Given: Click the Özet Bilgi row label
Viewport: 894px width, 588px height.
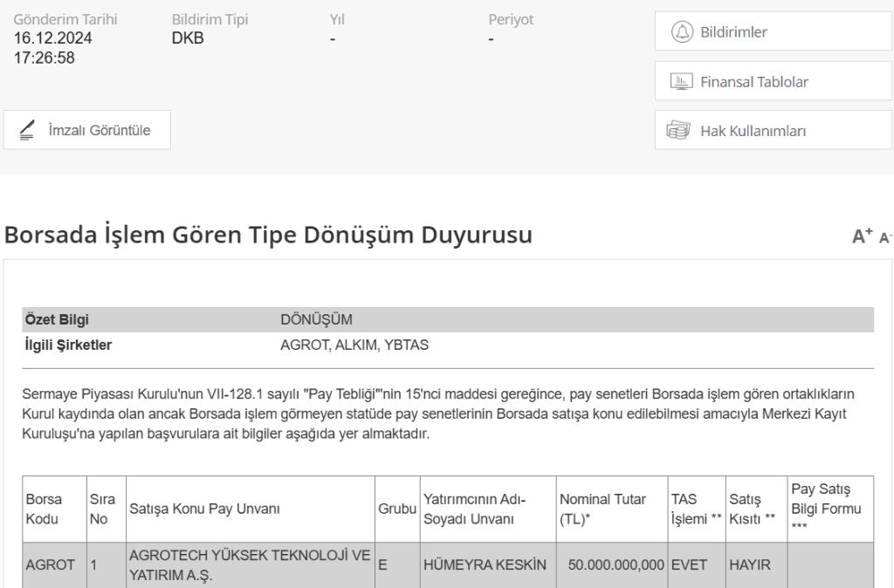Looking at the screenshot, I should [x=57, y=319].
